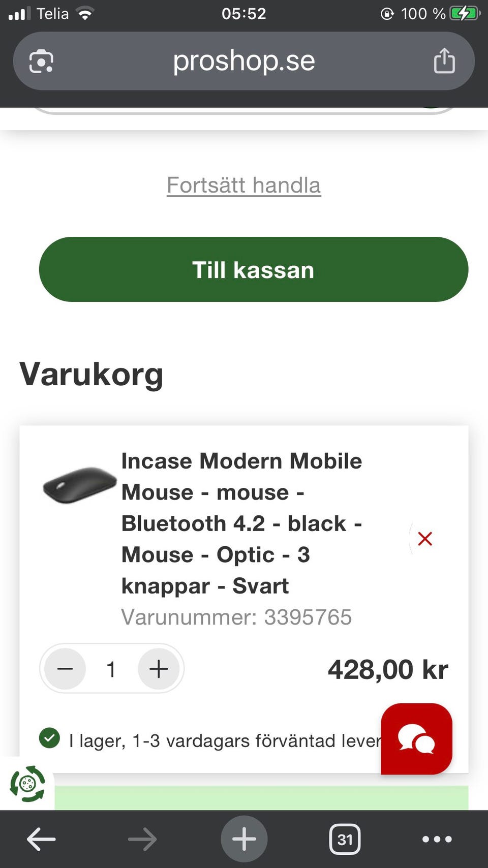Screen dimensions: 488x868
Task: Follow the Fortsätt handla link
Action: pyautogui.click(x=244, y=185)
